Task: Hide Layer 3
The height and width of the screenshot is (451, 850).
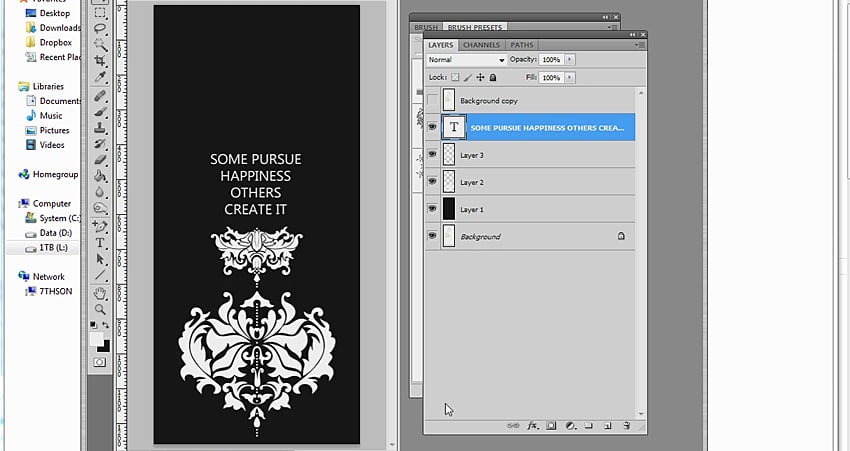Action: point(432,154)
